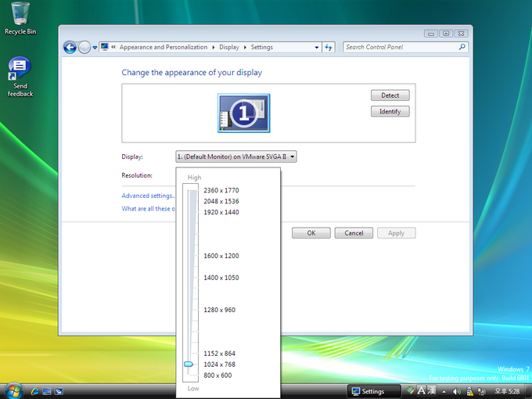Click the Settings breadcrumb
The width and height of the screenshot is (532, 399).
[x=261, y=47]
